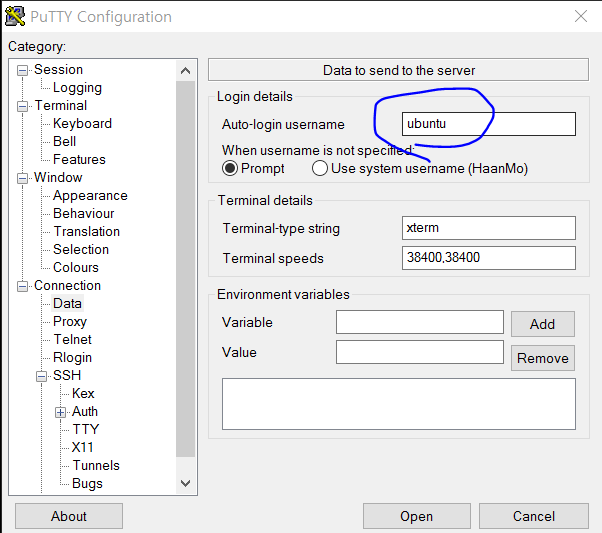This screenshot has height=533, width=602.
Task: Focus the environment Value field
Action: pyautogui.click(x=420, y=352)
